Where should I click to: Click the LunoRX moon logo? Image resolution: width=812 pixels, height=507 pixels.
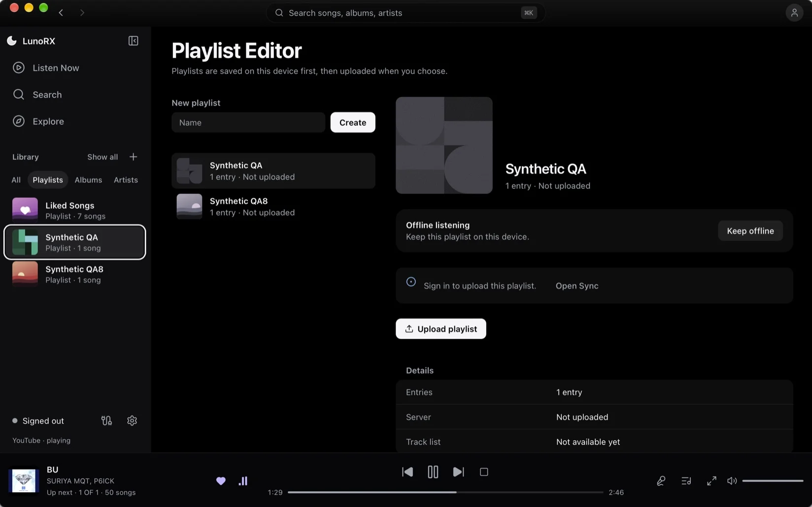pyautogui.click(x=12, y=41)
